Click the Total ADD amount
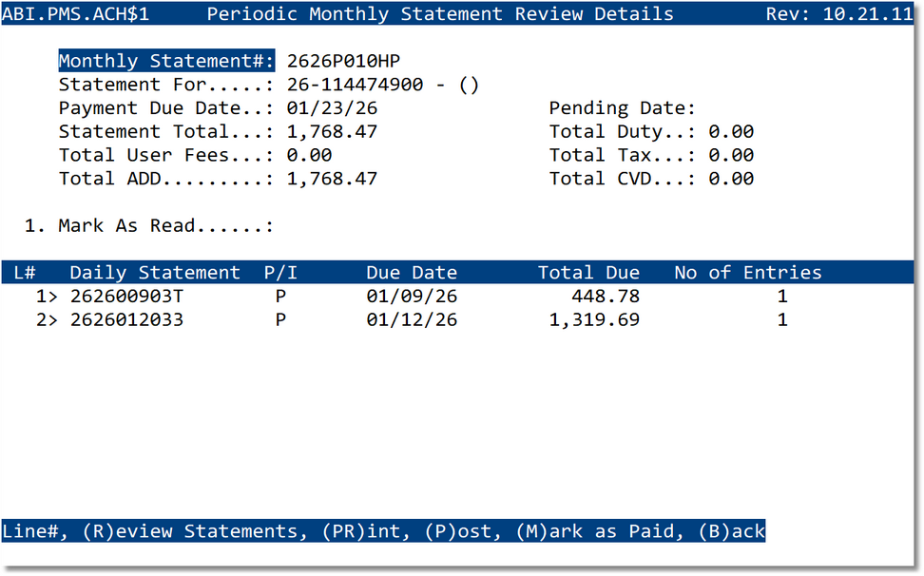 tap(332, 179)
